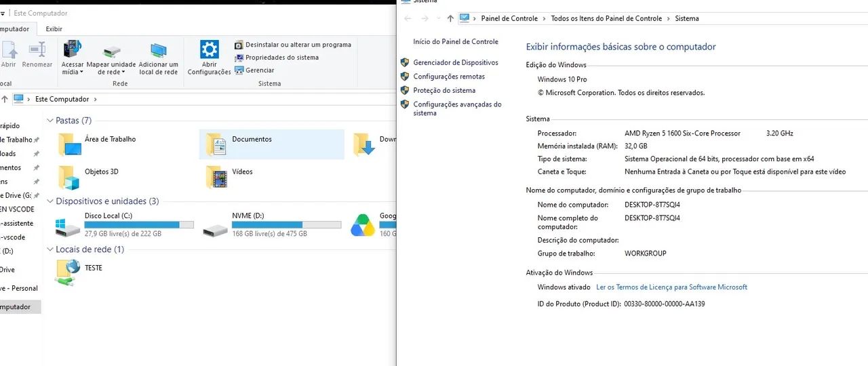The width and height of the screenshot is (868, 366).
Task: Click Todos os Itens do Painel de Controle breadcrumb
Action: pos(606,18)
